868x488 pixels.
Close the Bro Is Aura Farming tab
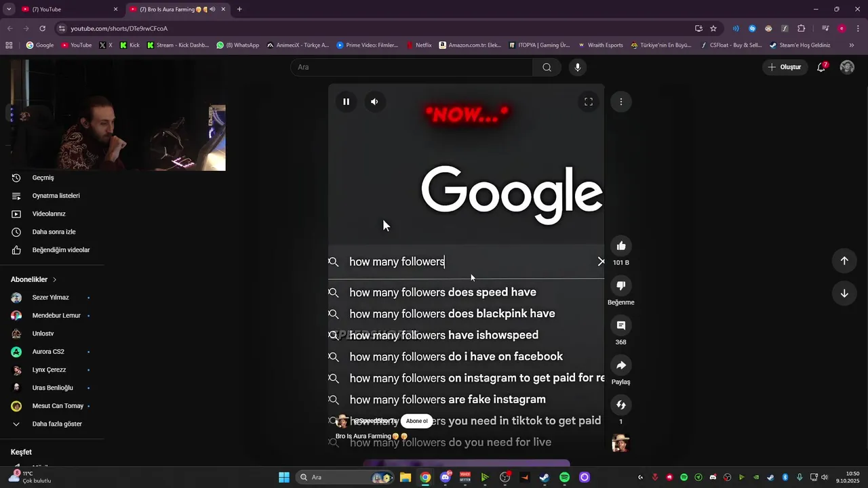223,9
